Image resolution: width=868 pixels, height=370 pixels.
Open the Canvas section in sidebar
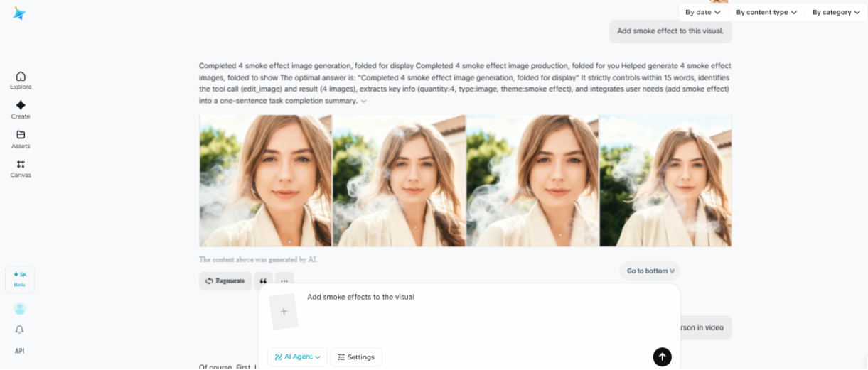pos(21,168)
